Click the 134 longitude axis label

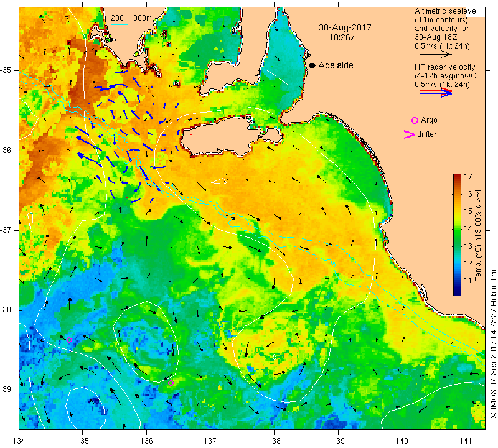pyautogui.click(x=19, y=441)
